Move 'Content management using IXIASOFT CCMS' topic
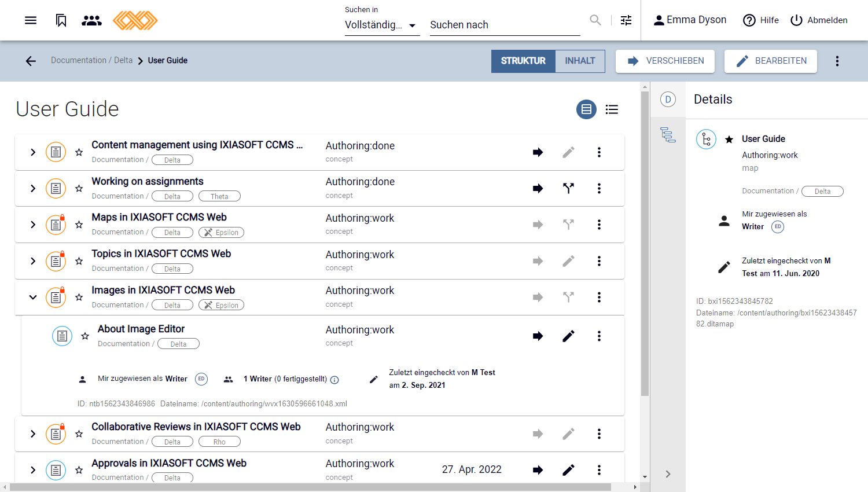The height and width of the screenshot is (492, 868). 538,152
